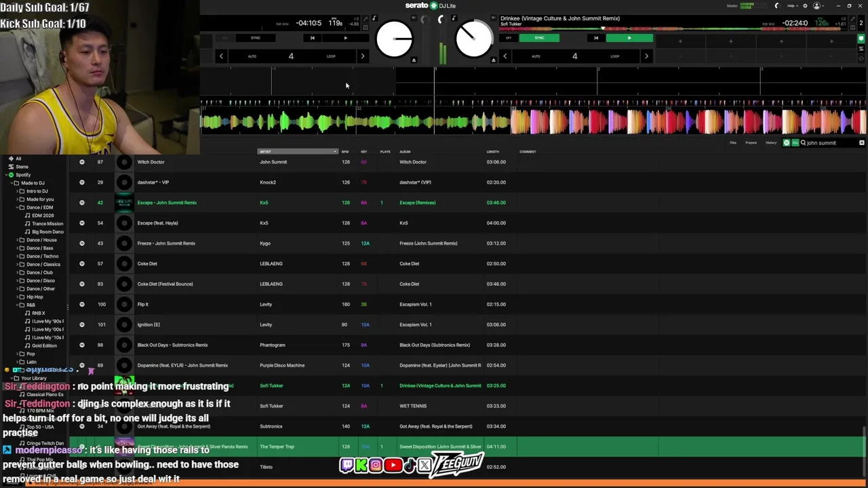
Task: Sort by BPM column
Action: [x=345, y=152]
